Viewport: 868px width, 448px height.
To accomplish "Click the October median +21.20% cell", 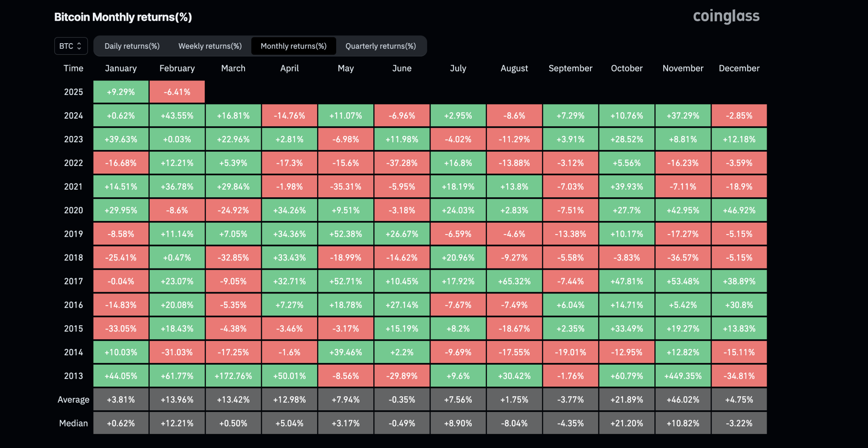I will tap(626, 423).
